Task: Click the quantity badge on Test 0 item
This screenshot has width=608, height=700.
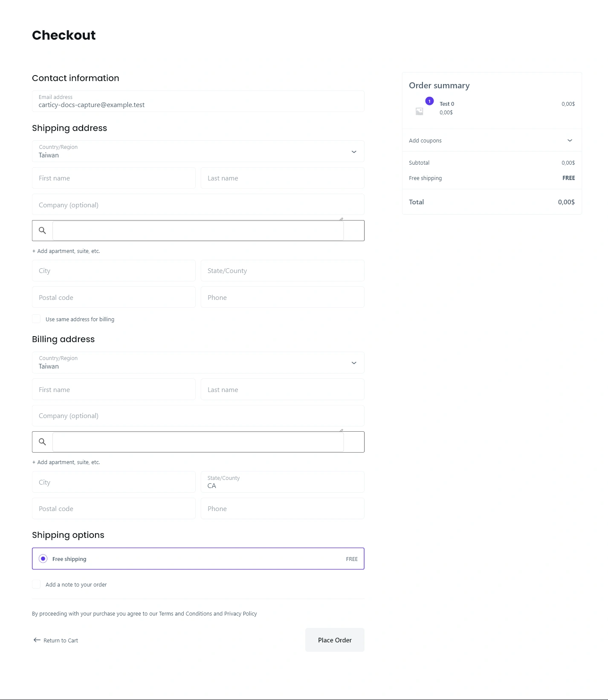Action: (429, 101)
